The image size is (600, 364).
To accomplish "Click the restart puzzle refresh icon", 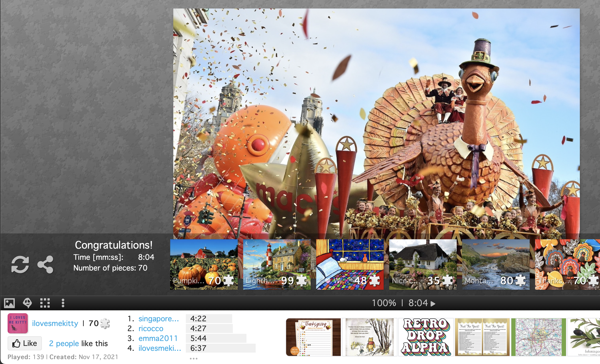I will coord(20,264).
